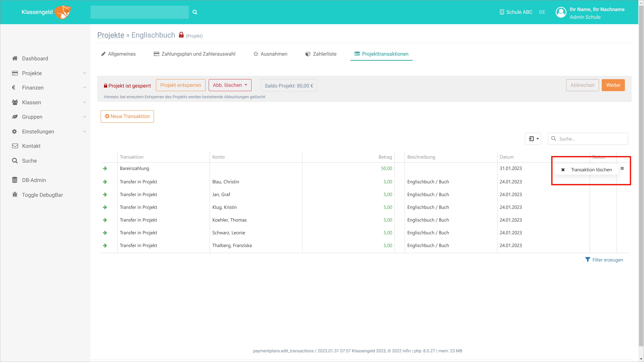This screenshot has width=644, height=362.
Task: Click the 50,00 amount in Bareinzahlung row
Action: 386,168
